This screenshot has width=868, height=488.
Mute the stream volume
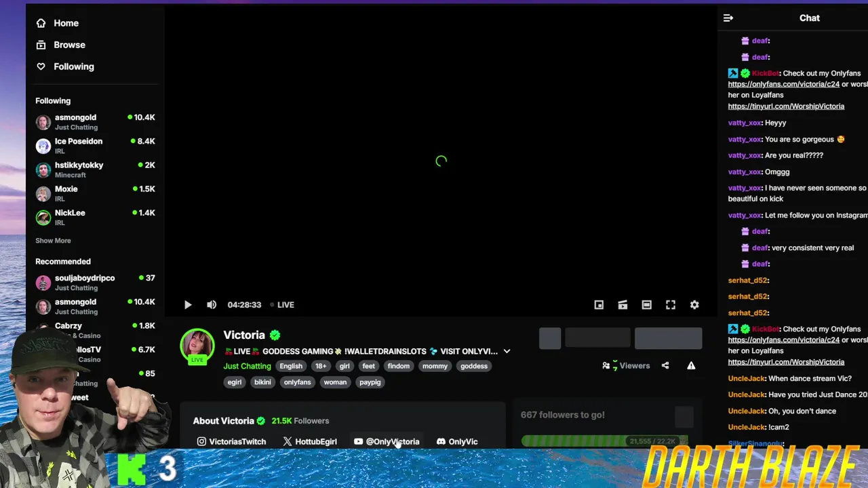coord(212,305)
